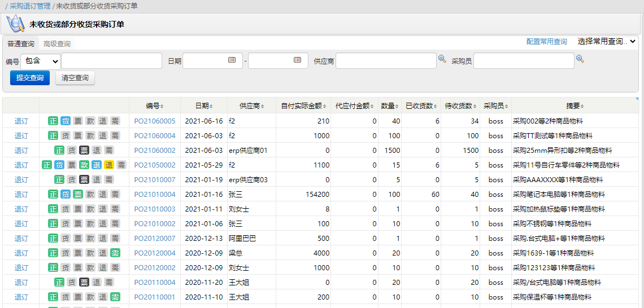
Task: Click the purchaser lookup magnifier icon
Action: click(x=580, y=59)
